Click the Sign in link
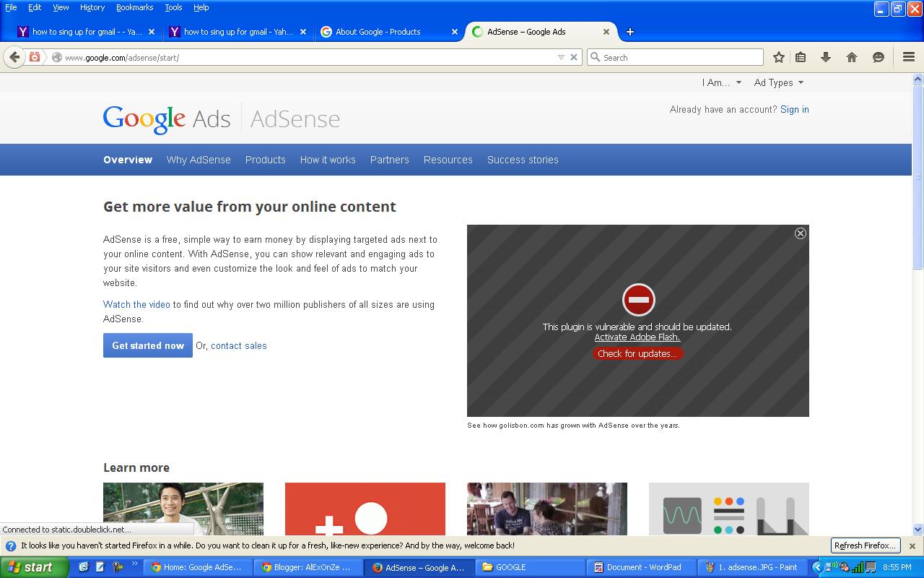 point(795,110)
